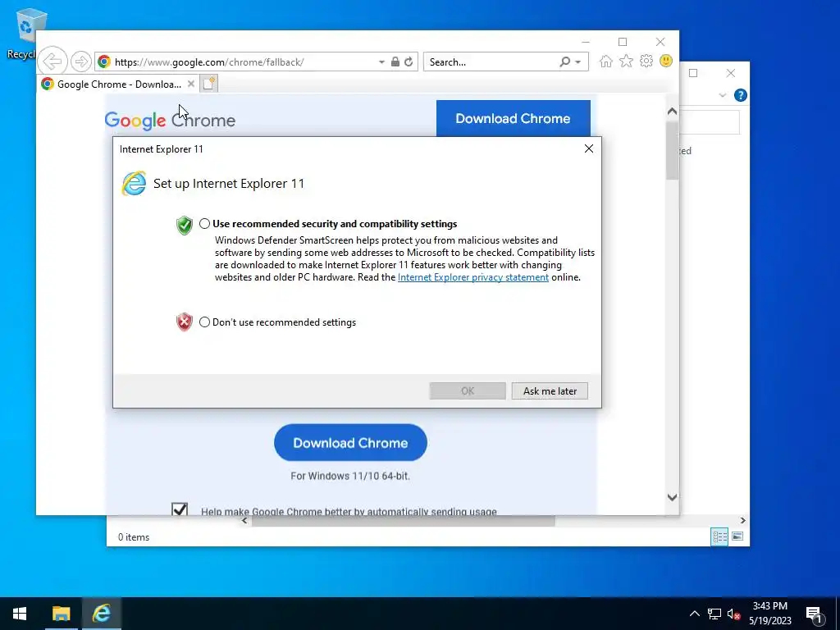
Task: Click the Google Chrome logo
Action: click(x=170, y=121)
